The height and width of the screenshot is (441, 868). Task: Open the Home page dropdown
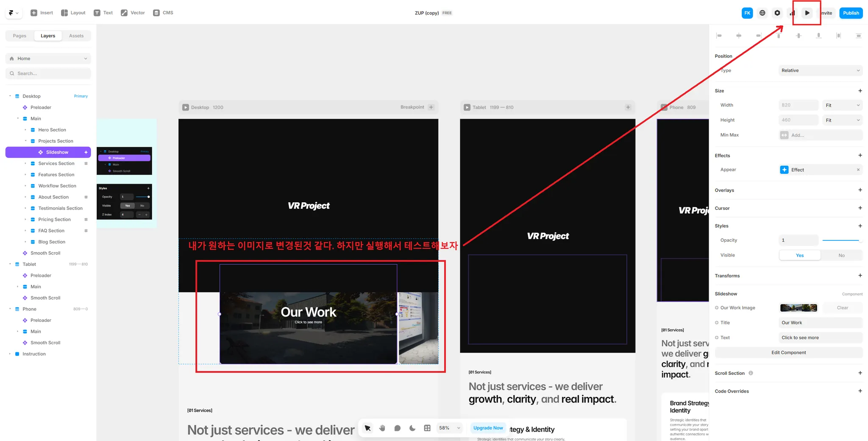pyautogui.click(x=48, y=59)
